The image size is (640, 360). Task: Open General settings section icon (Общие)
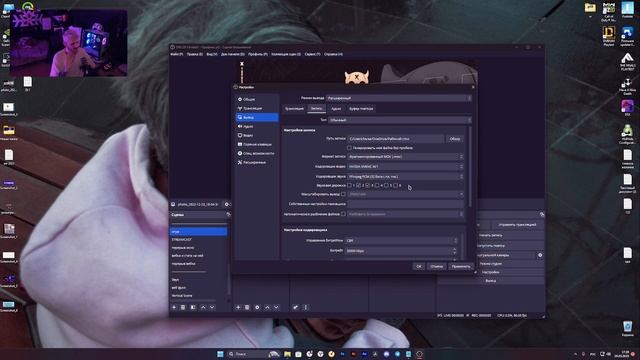pyautogui.click(x=240, y=99)
